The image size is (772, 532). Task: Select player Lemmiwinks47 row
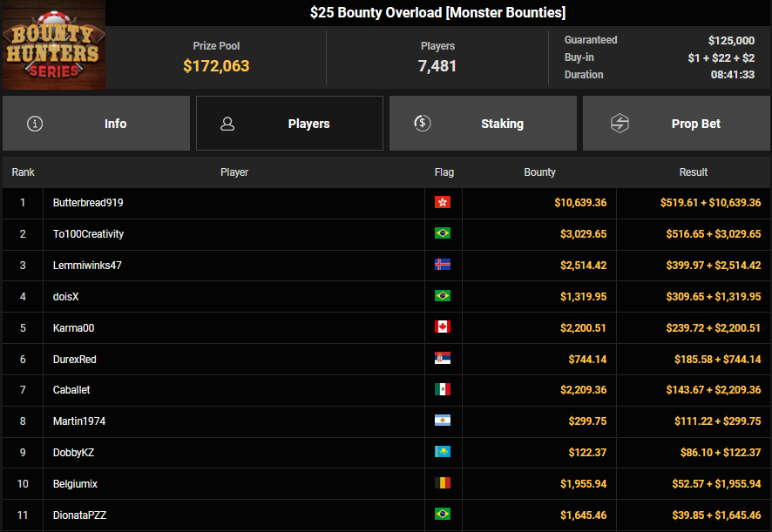pos(87,266)
